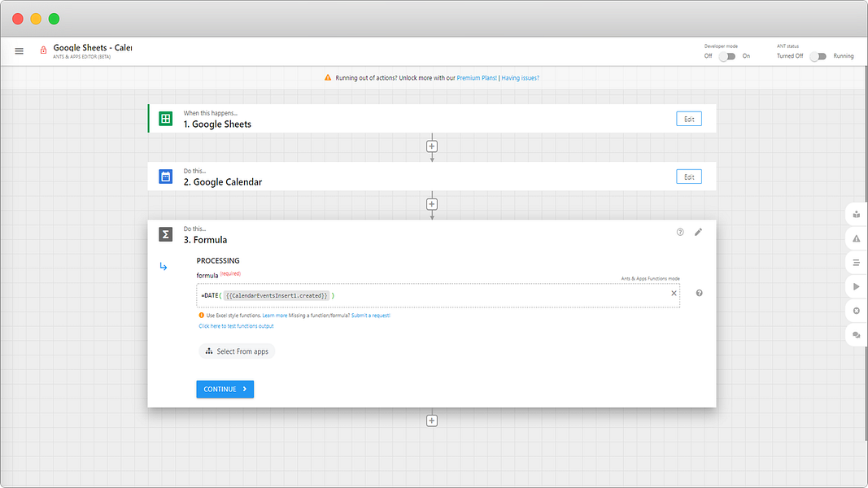Click the play run sidebar icon

[857, 286]
